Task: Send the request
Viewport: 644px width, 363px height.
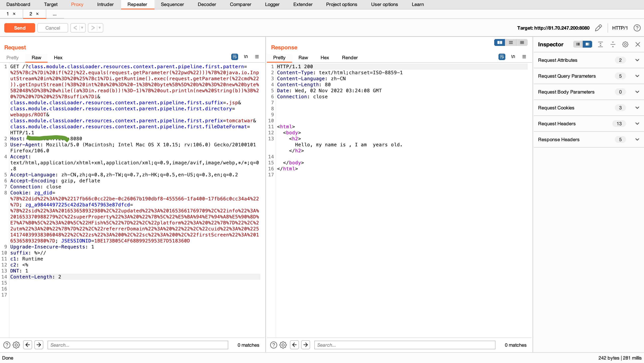Action: [x=20, y=28]
